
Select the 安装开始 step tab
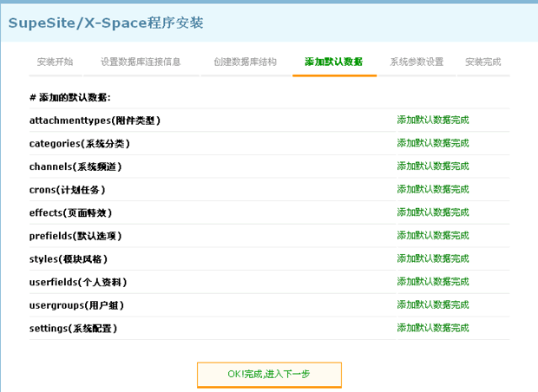56,62
